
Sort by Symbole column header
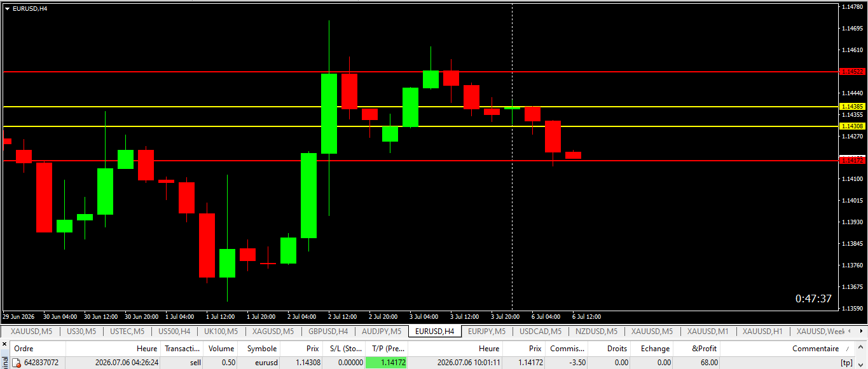click(x=259, y=349)
